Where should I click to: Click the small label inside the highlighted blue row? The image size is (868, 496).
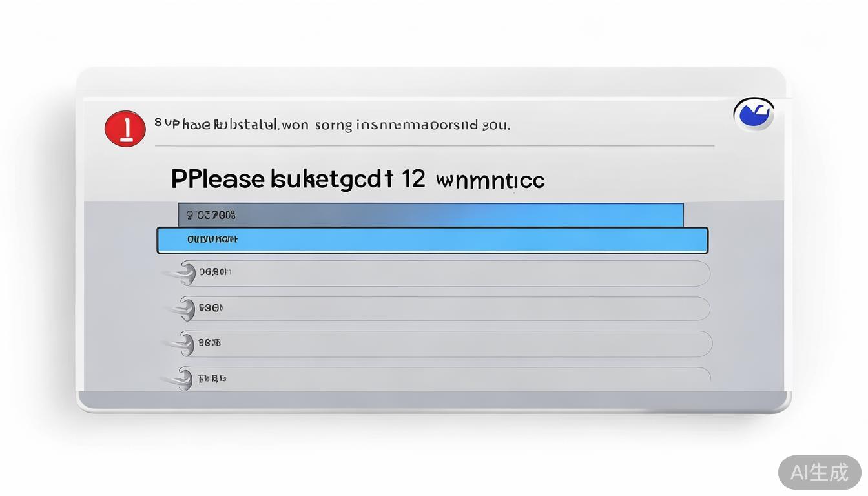click(212, 240)
